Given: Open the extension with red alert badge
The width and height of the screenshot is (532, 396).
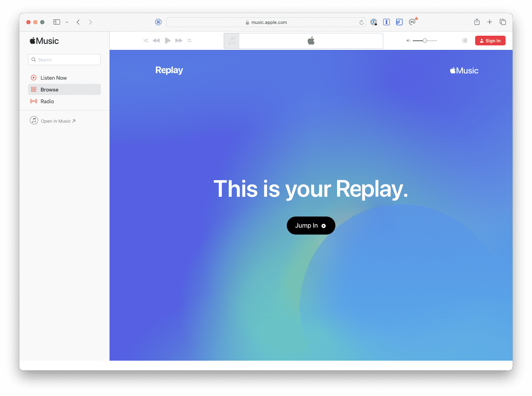Looking at the screenshot, I should (412, 22).
